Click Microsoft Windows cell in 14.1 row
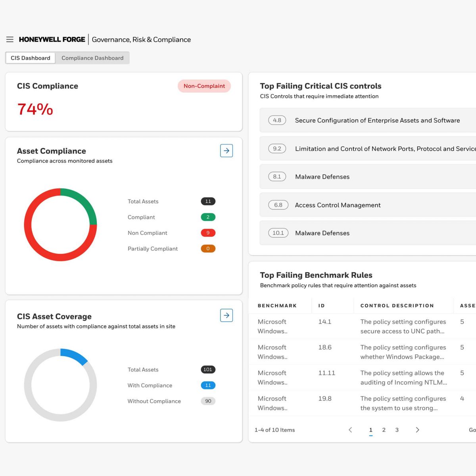This screenshot has height=476, width=476. pyautogui.click(x=273, y=326)
